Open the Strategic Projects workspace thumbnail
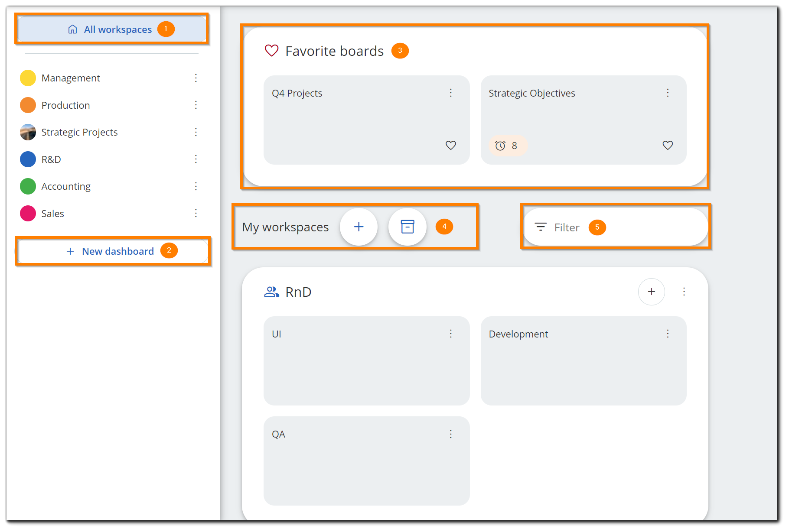The height and width of the screenshot is (532, 789). click(28, 132)
